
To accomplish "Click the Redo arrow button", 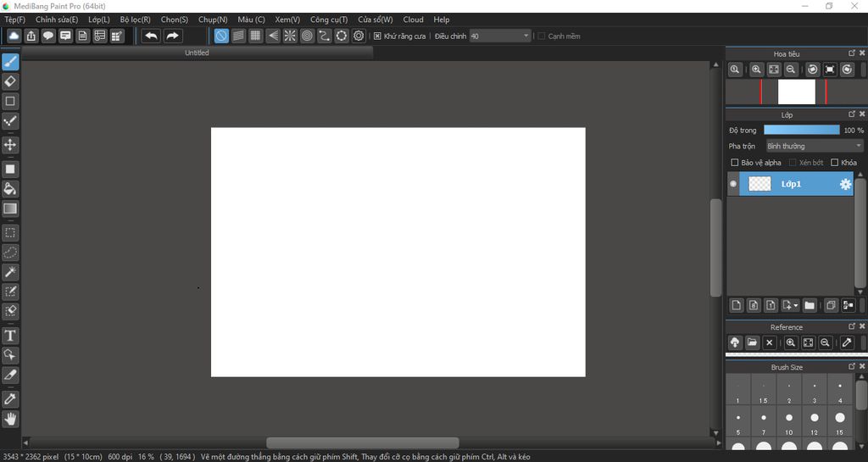I will point(173,36).
